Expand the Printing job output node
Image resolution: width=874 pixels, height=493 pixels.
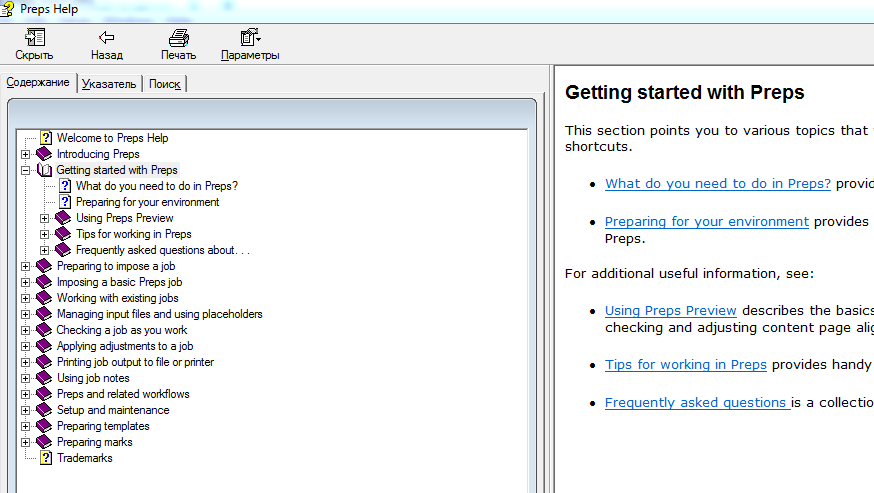(x=26, y=362)
